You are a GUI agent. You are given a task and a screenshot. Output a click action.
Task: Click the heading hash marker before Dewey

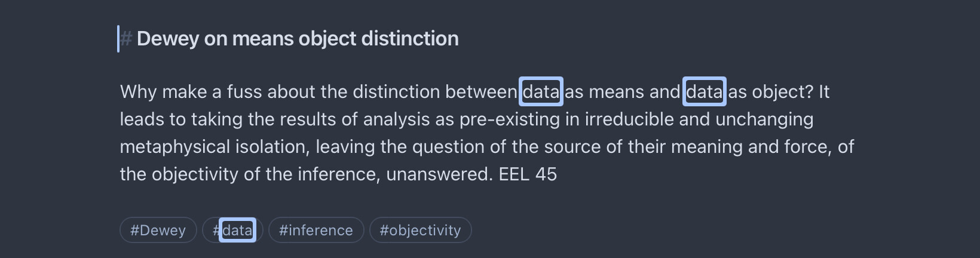126,39
